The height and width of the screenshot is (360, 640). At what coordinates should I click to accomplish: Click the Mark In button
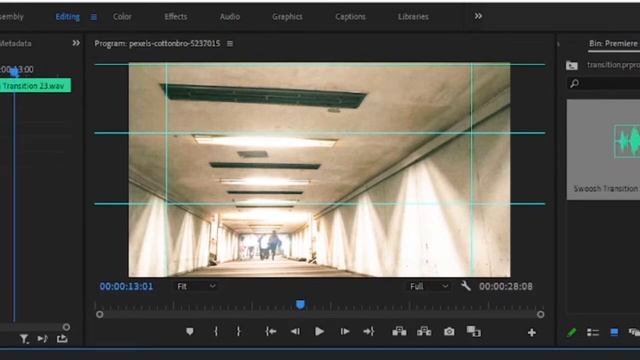point(216,331)
